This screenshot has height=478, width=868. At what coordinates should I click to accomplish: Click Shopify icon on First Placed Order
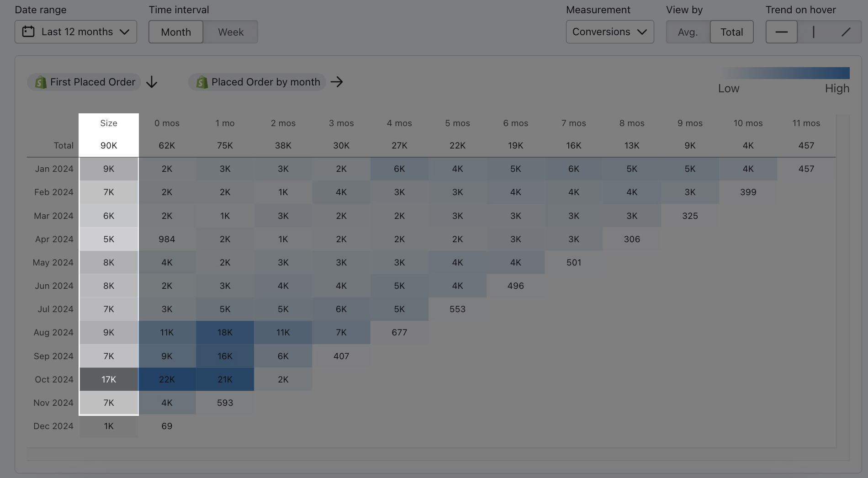[41, 82]
